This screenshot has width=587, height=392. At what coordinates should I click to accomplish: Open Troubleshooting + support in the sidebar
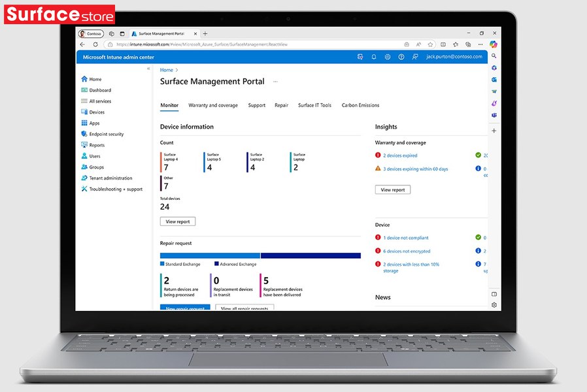[112, 189]
